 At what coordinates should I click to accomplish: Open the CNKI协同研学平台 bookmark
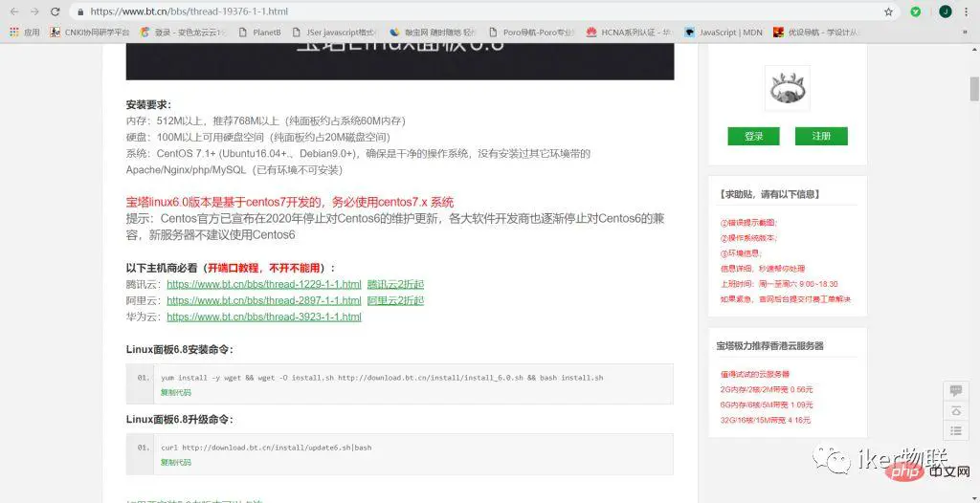(90, 32)
